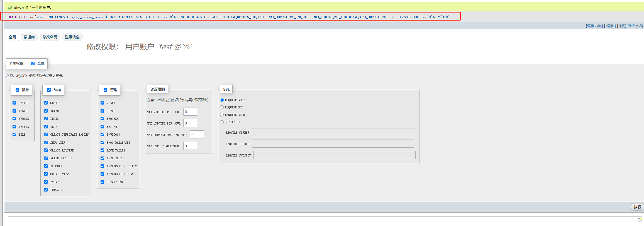The width and height of the screenshot is (644, 226).
Task: Click the REQUIRE SUBJECT input field
Action: (x=335, y=155)
